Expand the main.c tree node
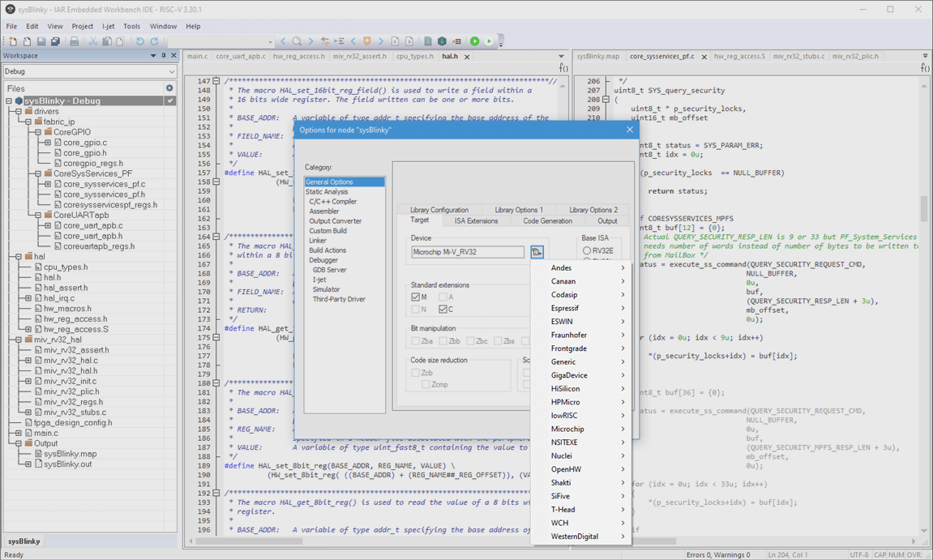This screenshot has width=933, height=560. tap(19, 433)
